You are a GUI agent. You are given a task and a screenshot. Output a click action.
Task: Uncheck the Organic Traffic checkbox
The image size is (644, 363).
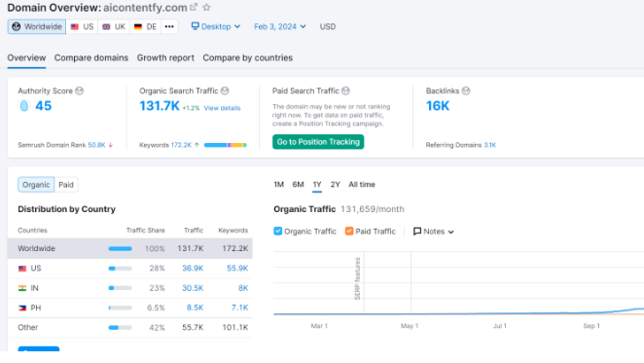[278, 231]
